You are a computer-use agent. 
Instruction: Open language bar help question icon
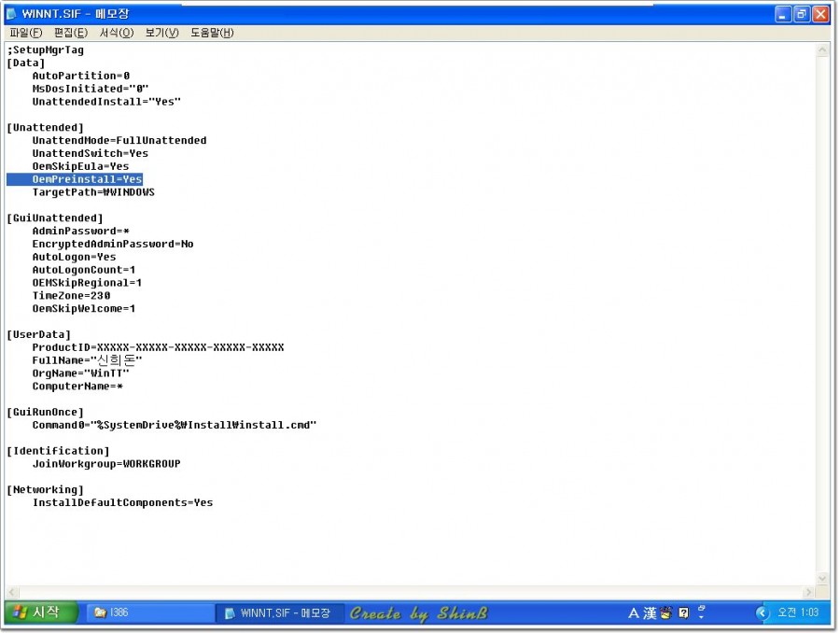683,612
